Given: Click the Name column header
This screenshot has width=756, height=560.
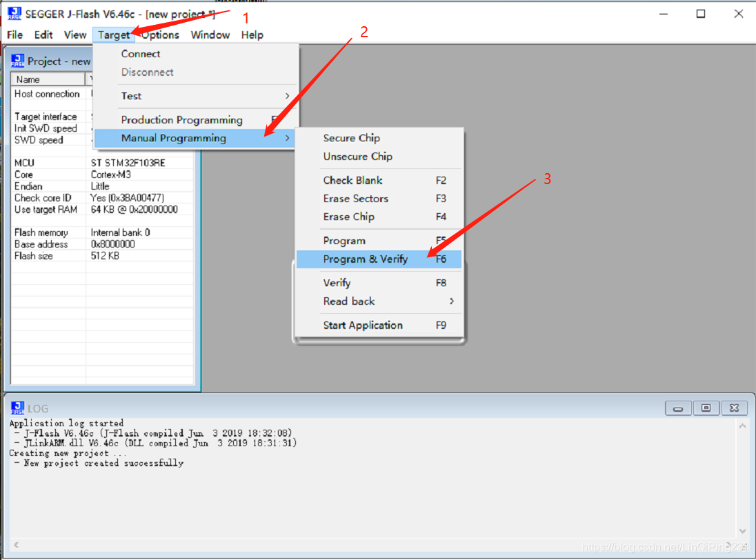Looking at the screenshot, I should click(x=48, y=79).
